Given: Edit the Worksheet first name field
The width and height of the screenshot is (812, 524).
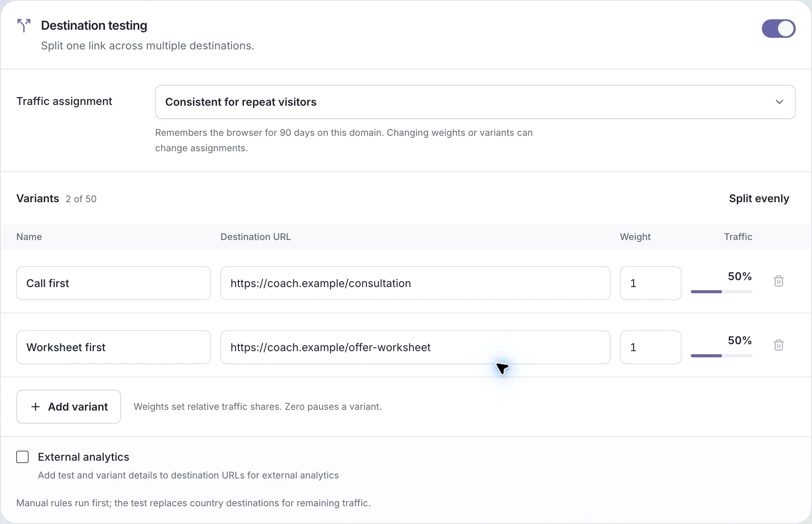Looking at the screenshot, I should 113,347.
